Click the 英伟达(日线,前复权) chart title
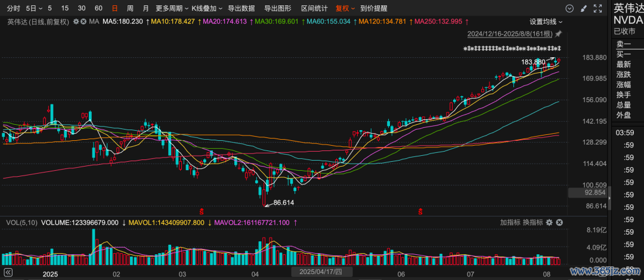This screenshot has width=644, height=280. 38,22
